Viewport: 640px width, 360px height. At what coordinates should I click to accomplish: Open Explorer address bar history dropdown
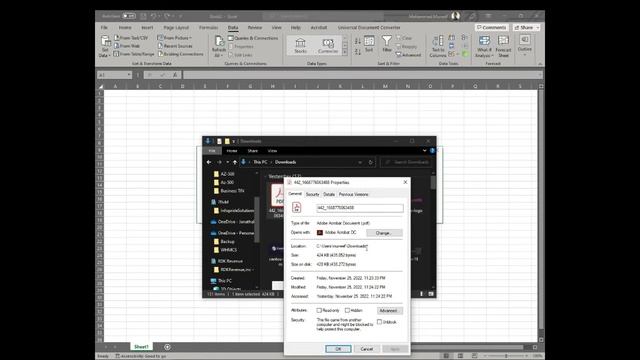pos(360,162)
